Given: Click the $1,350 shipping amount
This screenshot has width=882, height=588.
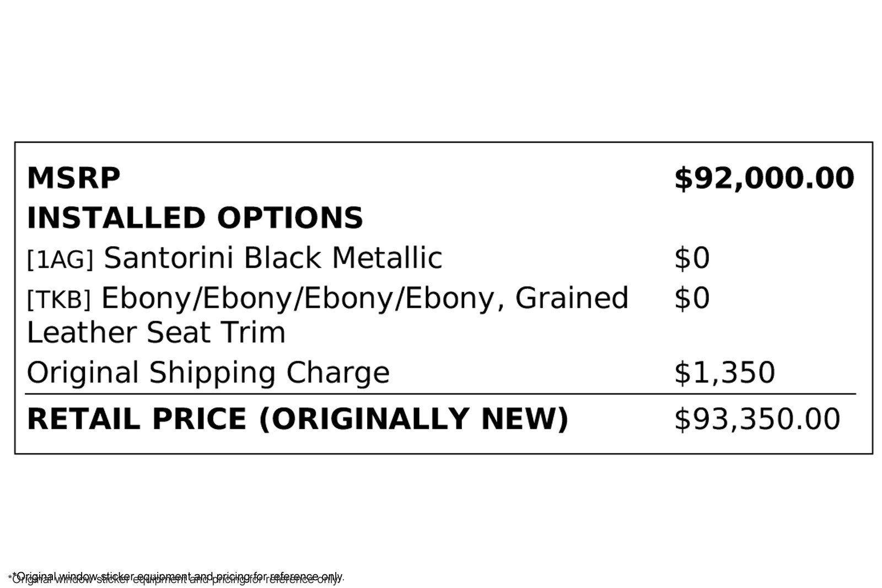Looking at the screenshot, I should (724, 373).
